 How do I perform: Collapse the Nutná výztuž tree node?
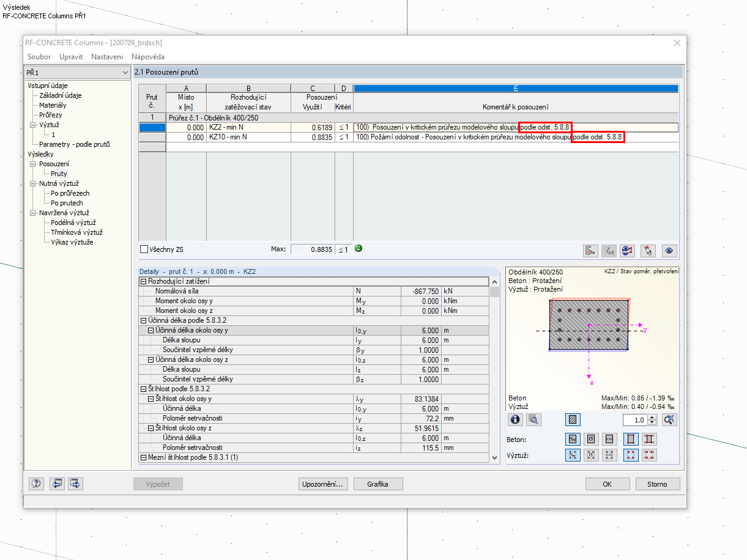[34, 183]
